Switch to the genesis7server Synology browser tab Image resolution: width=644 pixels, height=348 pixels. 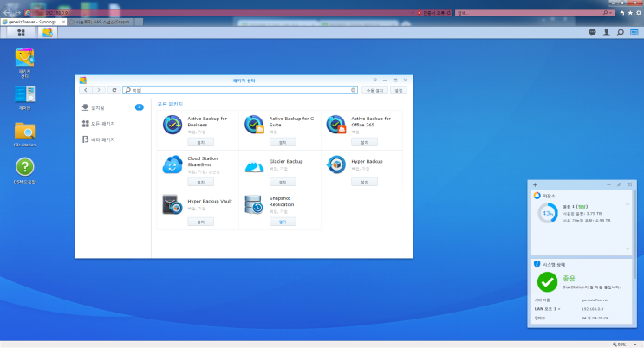coord(34,22)
